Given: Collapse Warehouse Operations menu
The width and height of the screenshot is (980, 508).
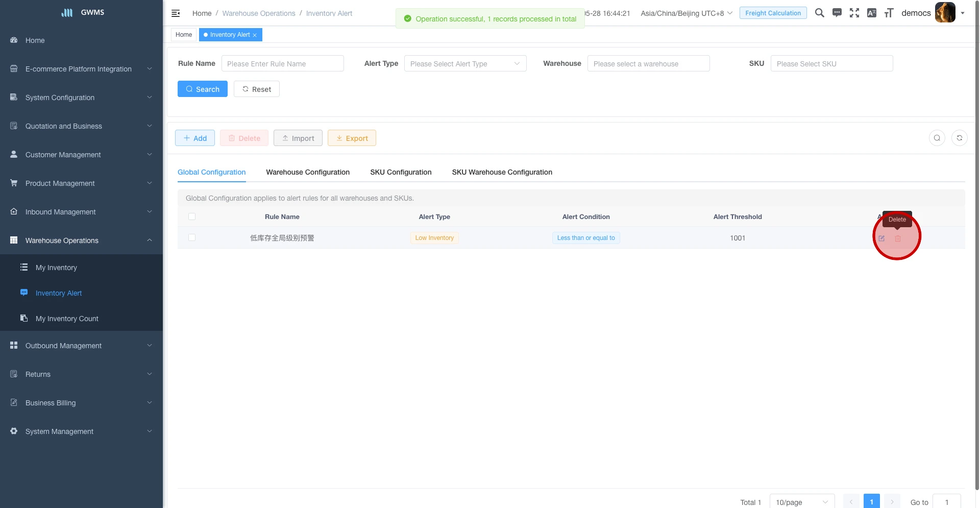Looking at the screenshot, I should click(x=81, y=240).
